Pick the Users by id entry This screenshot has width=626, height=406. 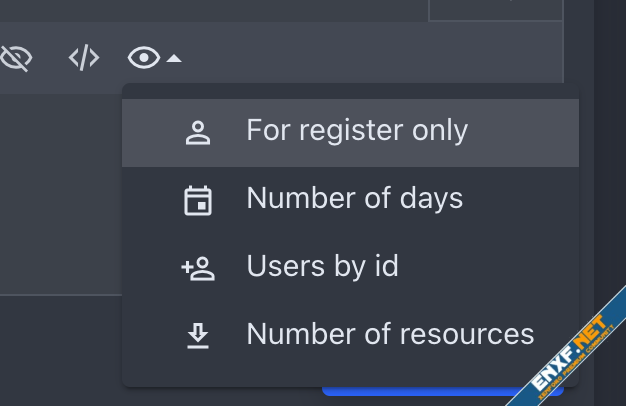322,267
